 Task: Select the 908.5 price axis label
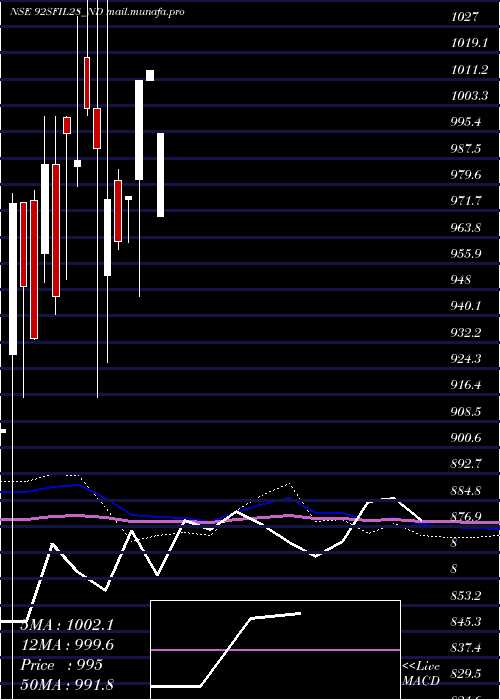pyautogui.click(x=466, y=412)
